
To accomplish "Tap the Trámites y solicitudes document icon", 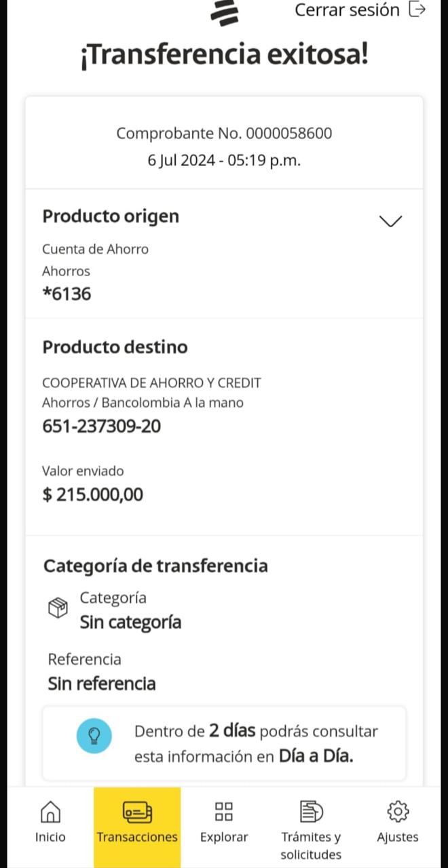I will (311, 811).
